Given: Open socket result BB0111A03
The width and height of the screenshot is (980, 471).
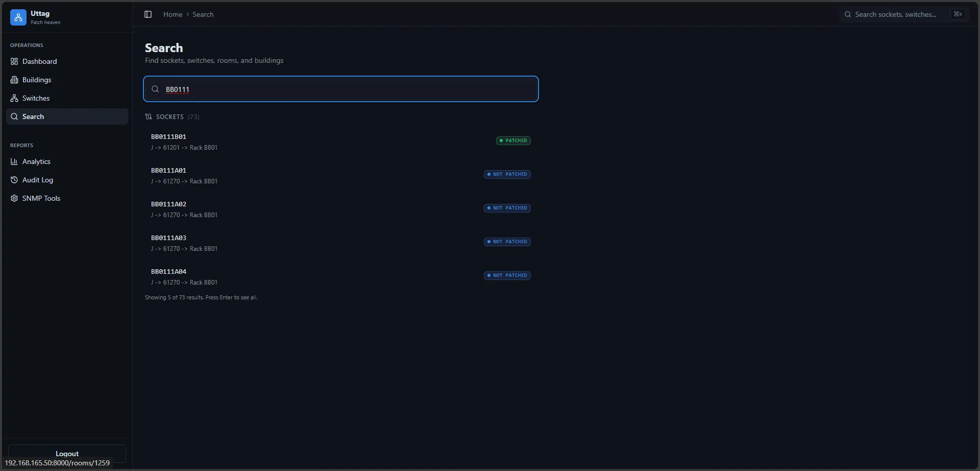Looking at the screenshot, I should [x=341, y=243].
